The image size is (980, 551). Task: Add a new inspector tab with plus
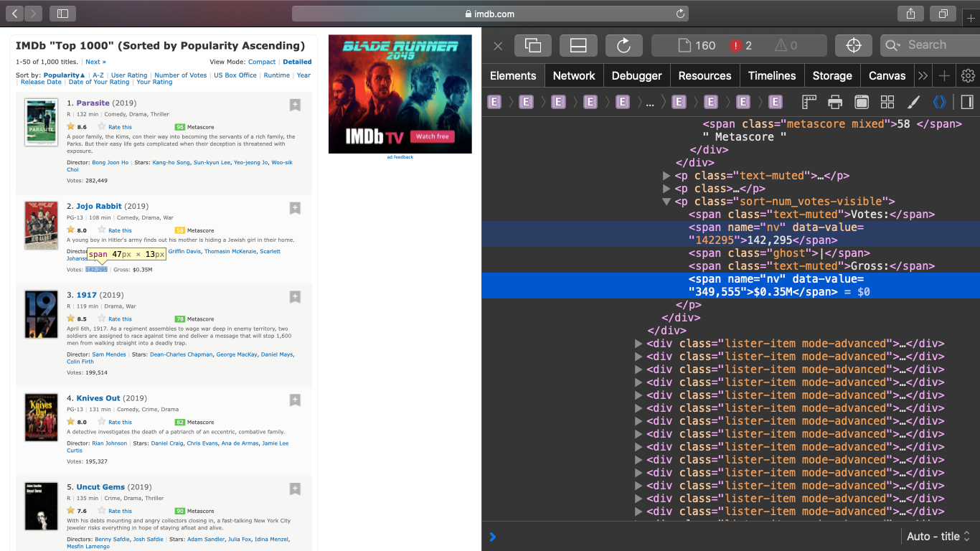click(x=945, y=75)
